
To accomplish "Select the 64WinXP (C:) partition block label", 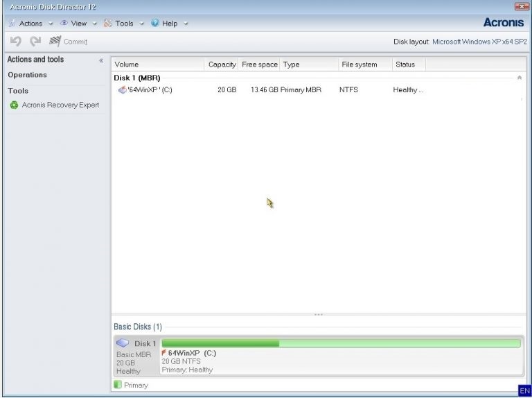I will [x=192, y=353].
